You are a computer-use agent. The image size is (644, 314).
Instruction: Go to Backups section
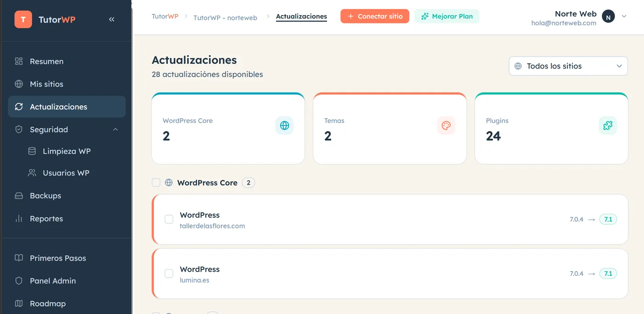click(x=67, y=196)
